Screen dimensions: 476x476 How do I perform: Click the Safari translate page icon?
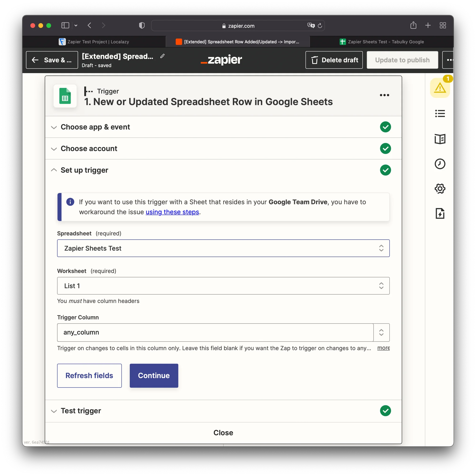(x=311, y=25)
